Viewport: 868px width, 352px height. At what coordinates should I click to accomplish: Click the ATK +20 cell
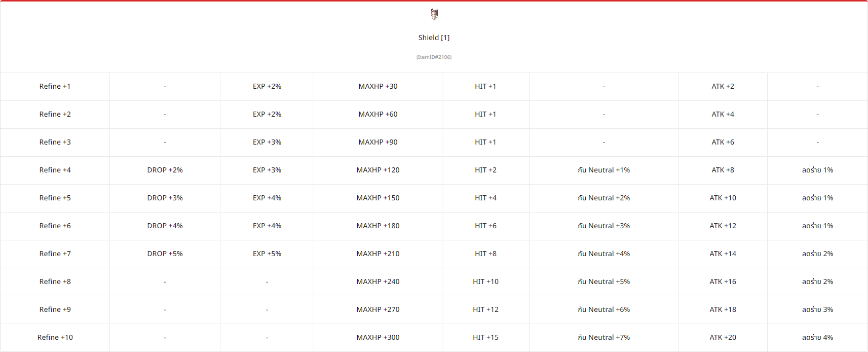point(723,337)
